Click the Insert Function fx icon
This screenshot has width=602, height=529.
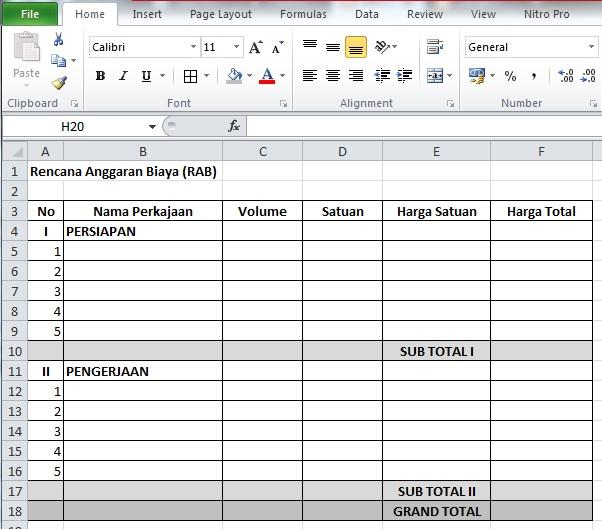click(234, 126)
